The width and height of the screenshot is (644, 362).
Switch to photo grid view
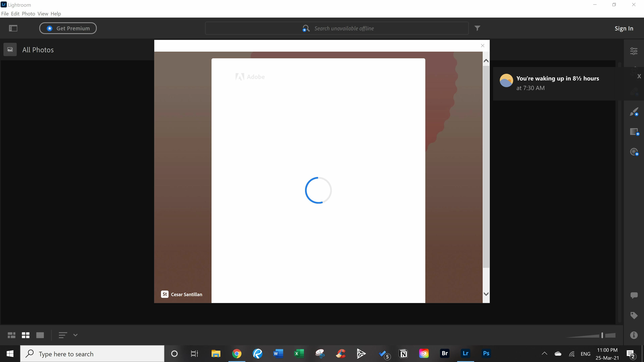[12, 335]
